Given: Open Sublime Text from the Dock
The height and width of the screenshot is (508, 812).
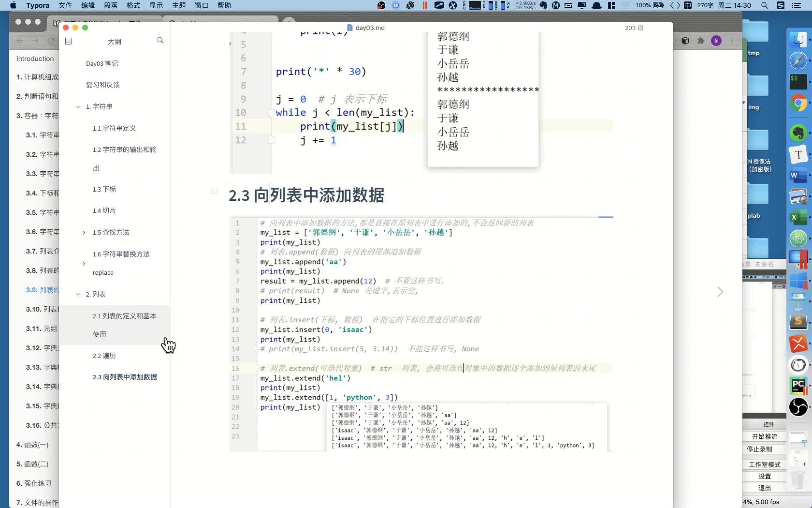Looking at the screenshot, I should (798, 322).
